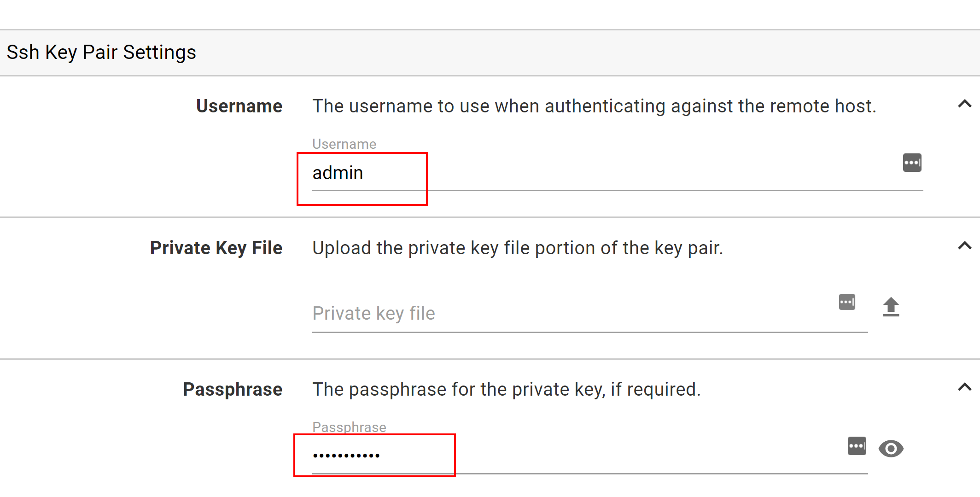Click inside the Private key file input
The width and height of the screenshot is (980, 497).
pyautogui.click(x=507, y=313)
